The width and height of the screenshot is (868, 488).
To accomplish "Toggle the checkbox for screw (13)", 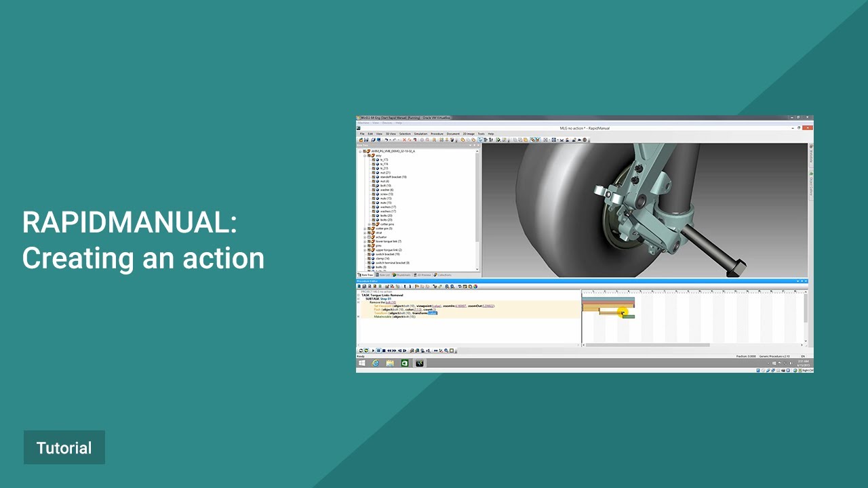I will click(374, 194).
